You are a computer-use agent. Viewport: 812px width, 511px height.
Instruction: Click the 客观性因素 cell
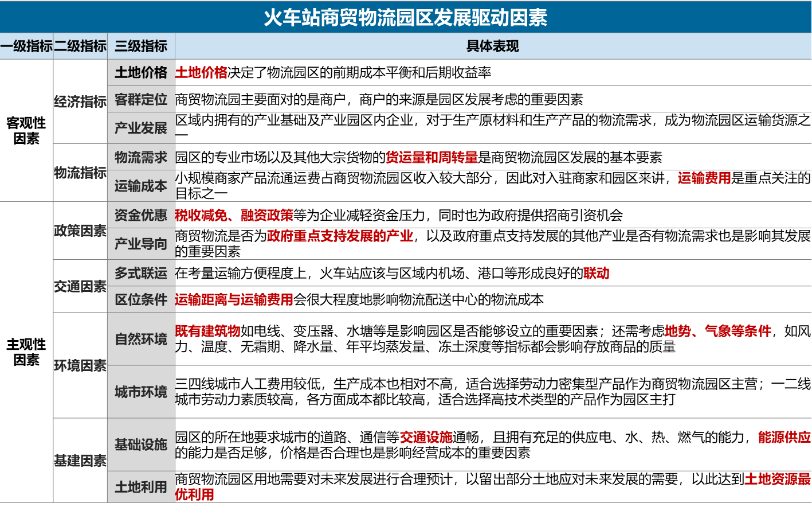click(26, 131)
